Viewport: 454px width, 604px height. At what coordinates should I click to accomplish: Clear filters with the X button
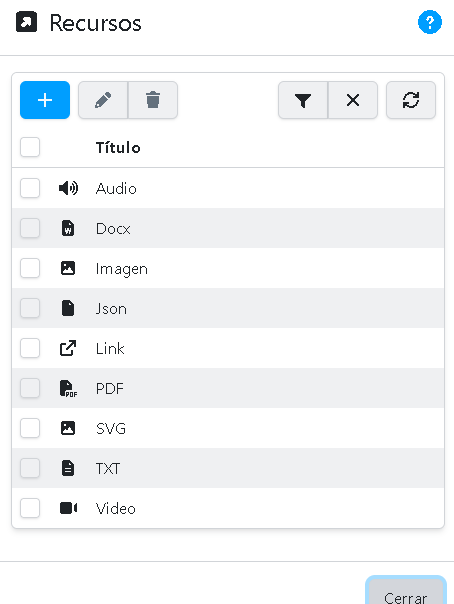[x=353, y=100]
